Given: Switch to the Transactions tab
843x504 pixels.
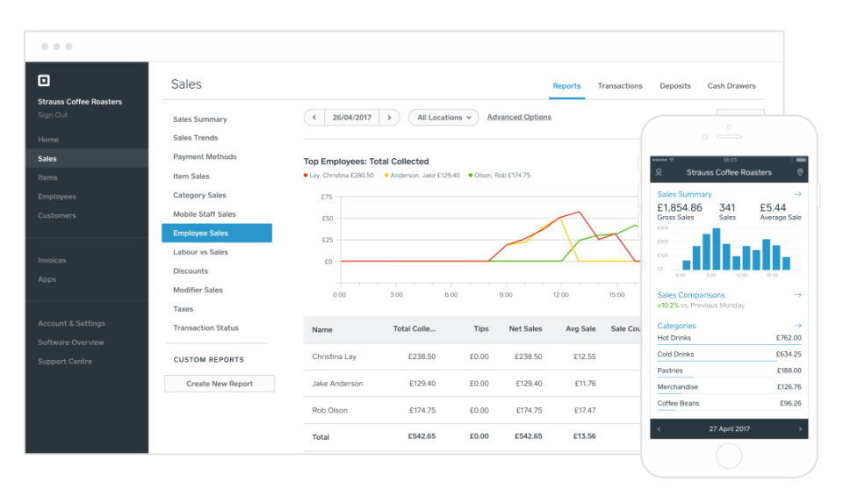Looking at the screenshot, I should (x=620, y=86).
